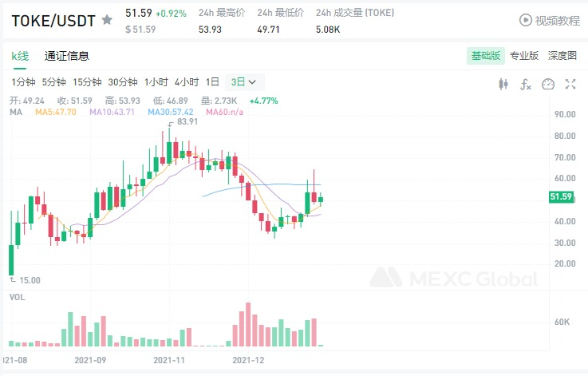Add TOKE/USDT to favorites with star
The height and width of the screenshot is (376, 588).
click(107, 19)
